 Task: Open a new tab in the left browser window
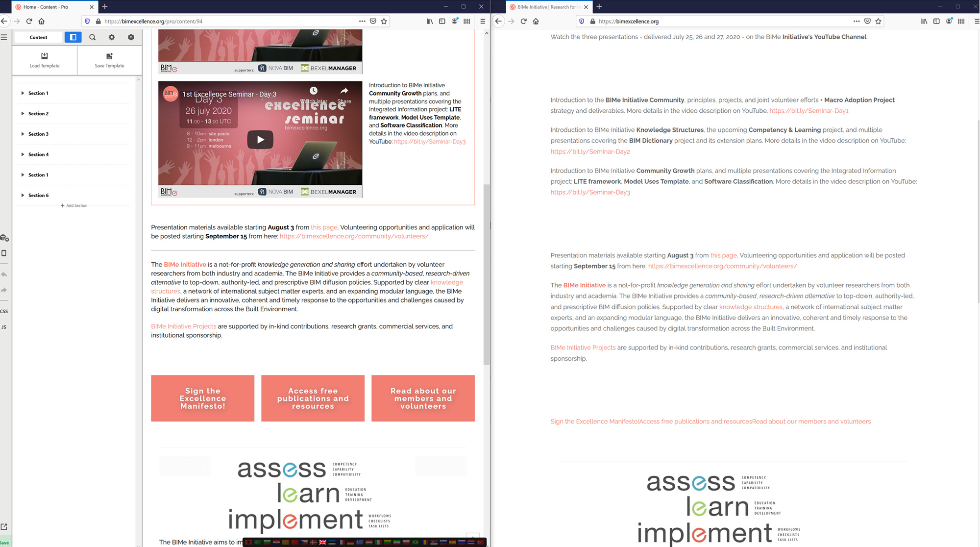tap(105, 7)
